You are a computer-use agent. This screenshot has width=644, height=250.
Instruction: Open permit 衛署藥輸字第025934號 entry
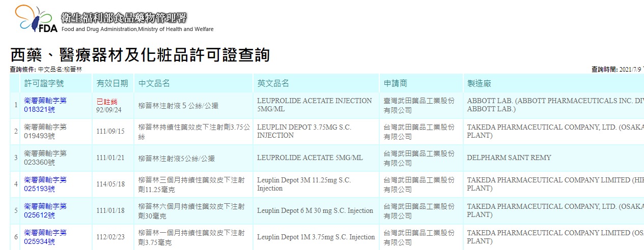point(45,237)
